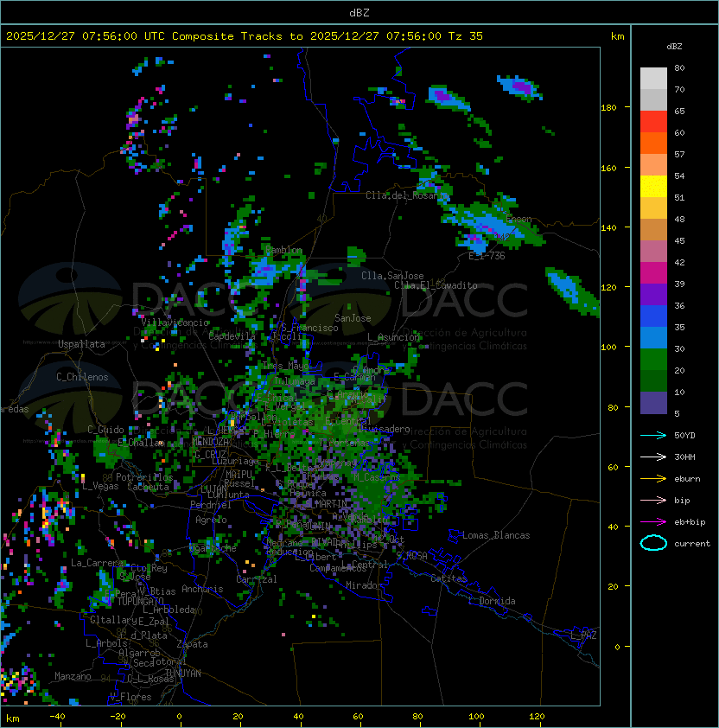Viewport: 719px width, 728px height.
Task: Click the 'eb+bip' legend label
Action: pos(690,522)
